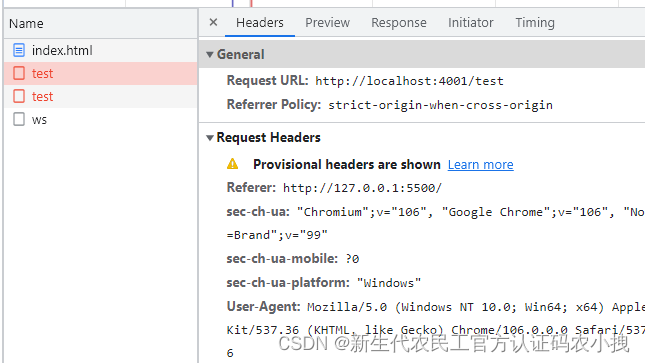Image resolution: width=645 pixels, height=363 pixels.
Task: Click the red marker line in the timeline overview
Action: (x=251, y=3)
